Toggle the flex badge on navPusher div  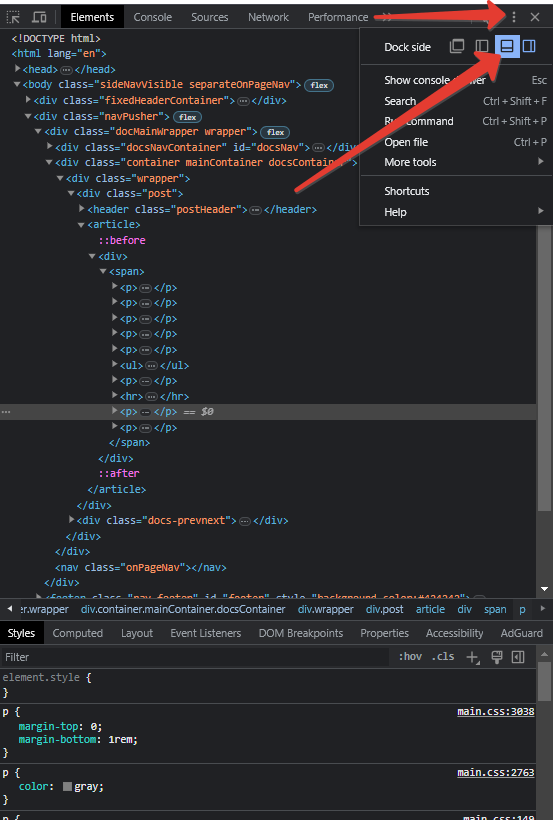pyautogui.click(x=187, y=117)
